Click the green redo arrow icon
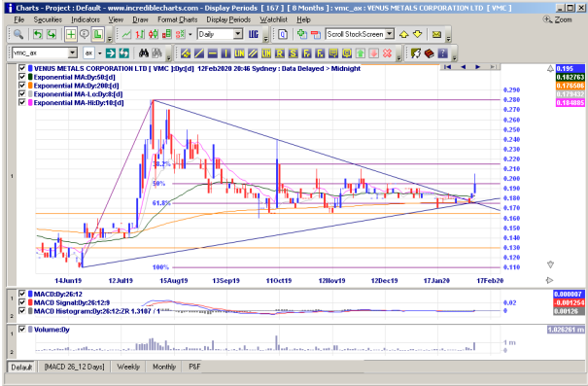 click(52, 34)
